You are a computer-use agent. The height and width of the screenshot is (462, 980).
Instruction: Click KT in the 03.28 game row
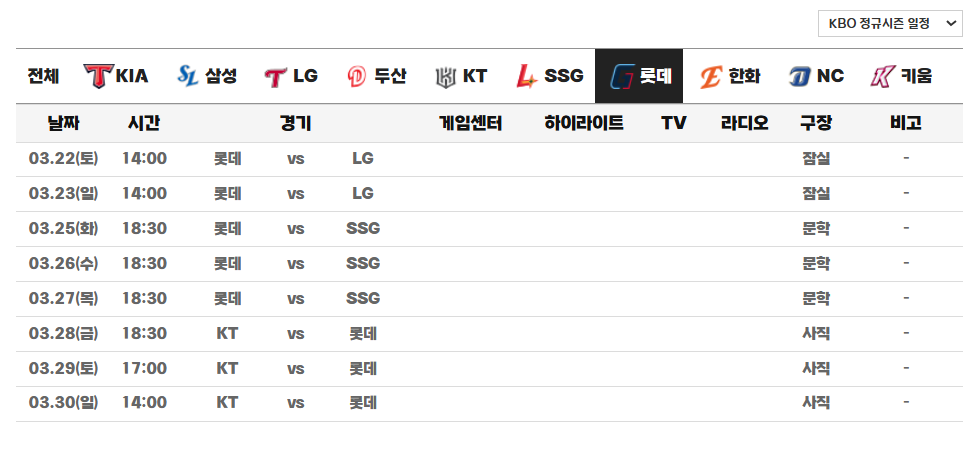[227, 333]
